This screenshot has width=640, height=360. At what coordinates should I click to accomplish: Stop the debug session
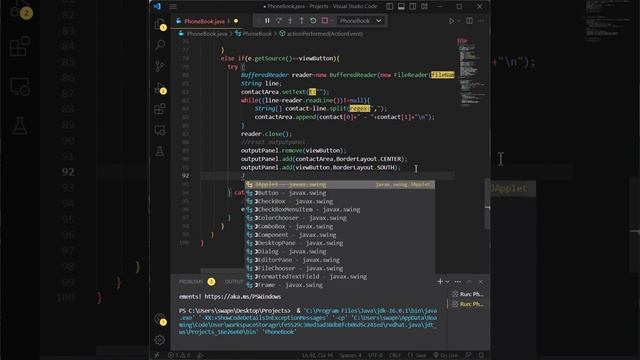click(x=325, y=21)
